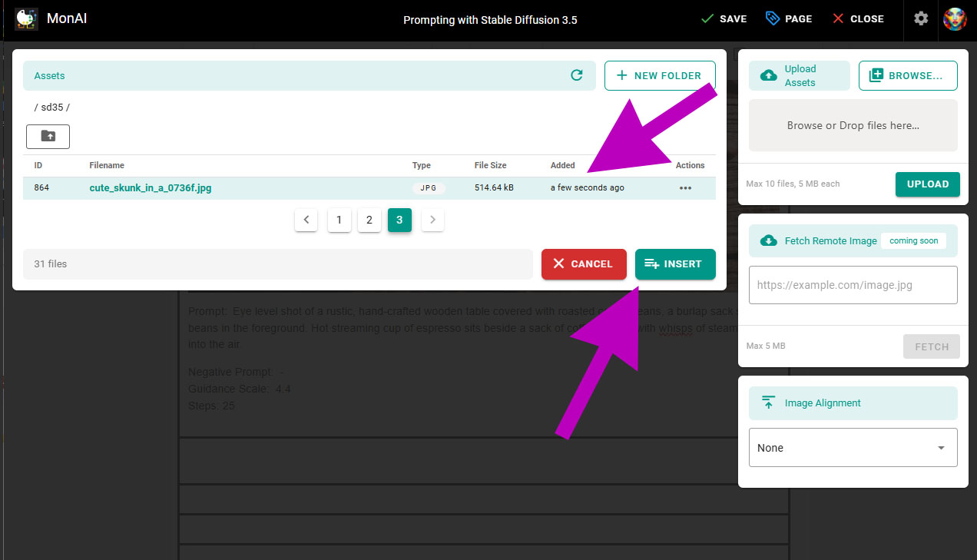Go to page 1 of assets

[x=339, y=220]
